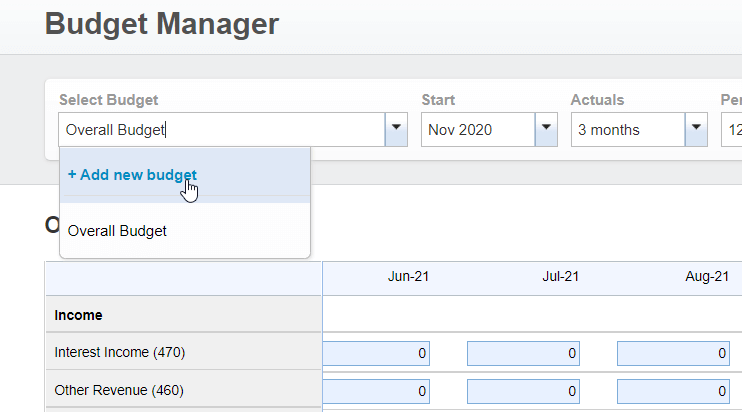Click the Select Budget text field
The width and height of the screenshot is (742, 412).
[x=221, y=130]
